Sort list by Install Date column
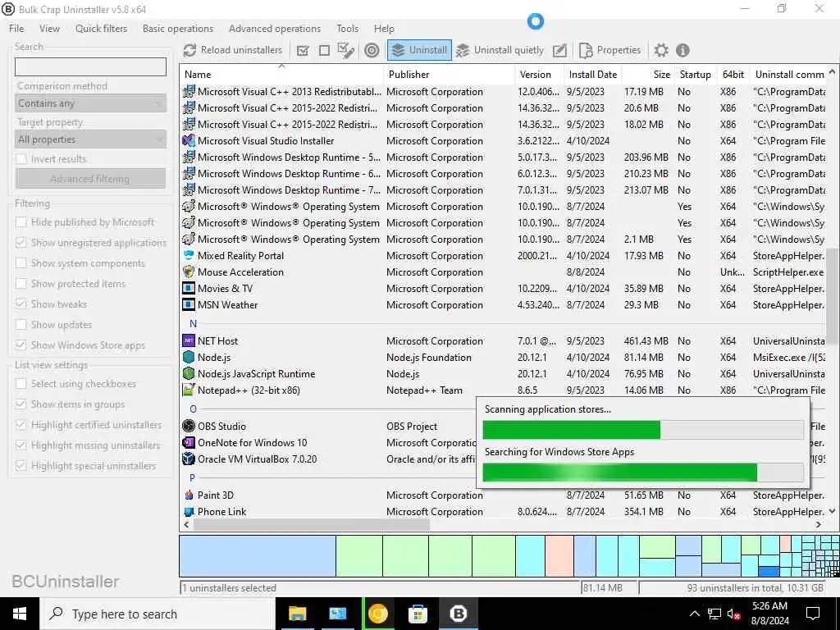840x630 pixels. point(593,75)
